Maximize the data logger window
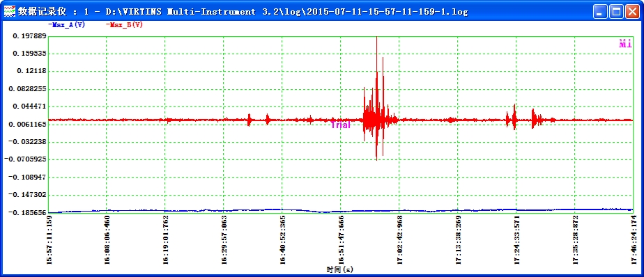 615,12
